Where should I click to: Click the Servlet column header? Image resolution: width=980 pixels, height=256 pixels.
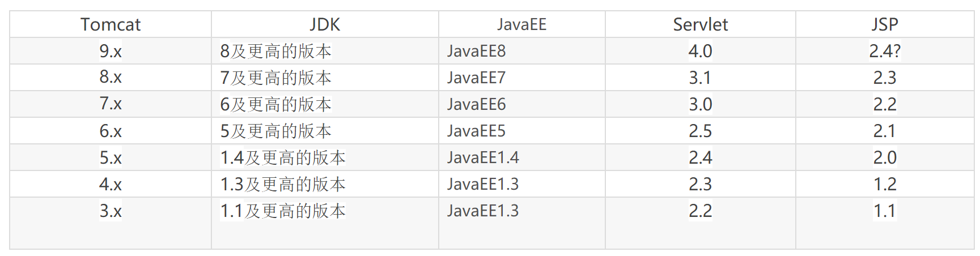point(700,24)
